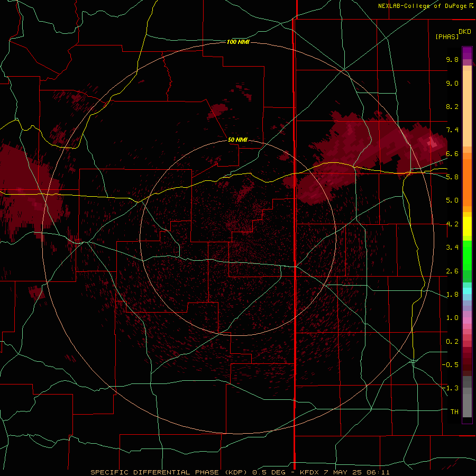
Task: Click the [PHAS] label near the colorbar
Action: pos(447,36)
